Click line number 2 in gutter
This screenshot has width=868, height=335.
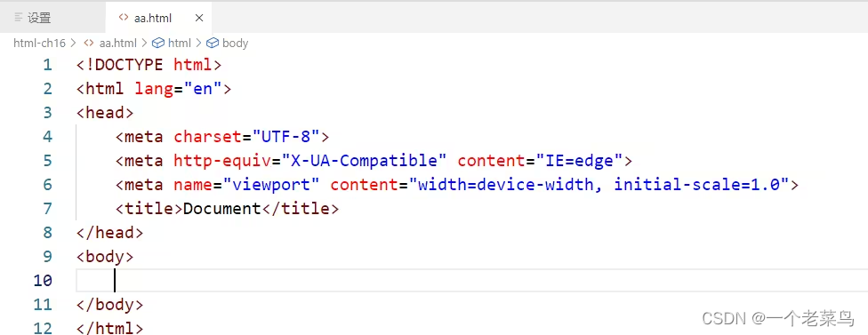pyautogui.click(x=47, y=89)
